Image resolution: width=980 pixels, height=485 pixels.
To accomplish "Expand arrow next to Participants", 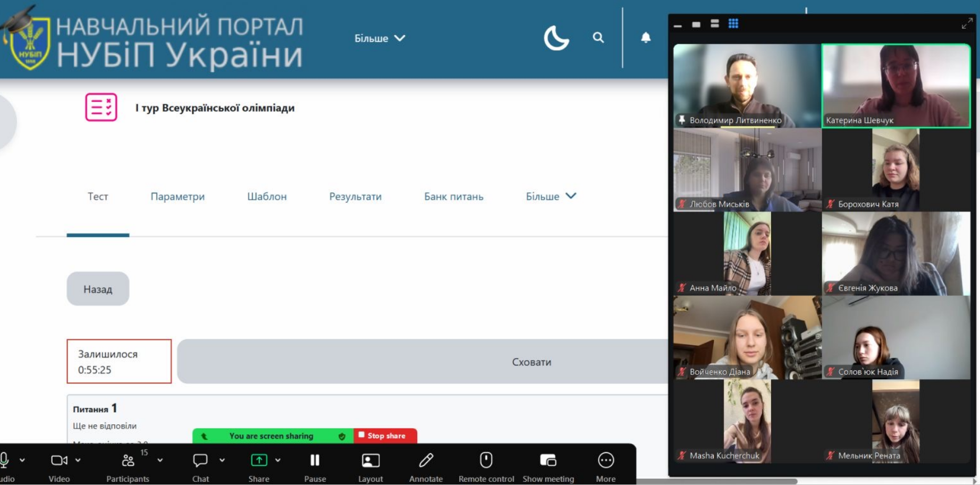I will 160,460.
